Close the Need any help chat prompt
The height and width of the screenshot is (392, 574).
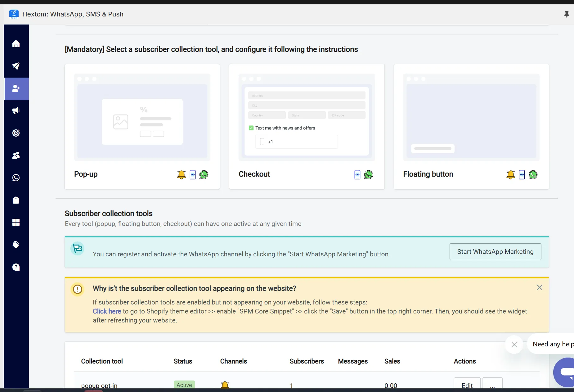point(514,345)
